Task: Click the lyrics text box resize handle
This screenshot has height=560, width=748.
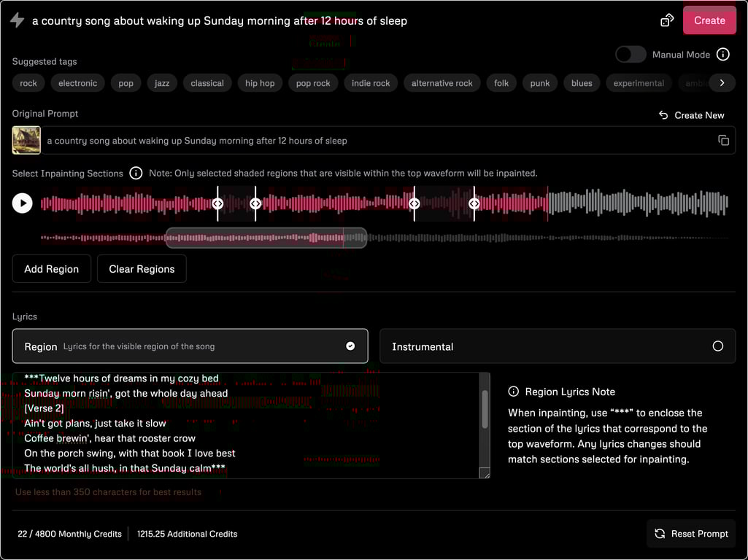Action: click(485, 474)
